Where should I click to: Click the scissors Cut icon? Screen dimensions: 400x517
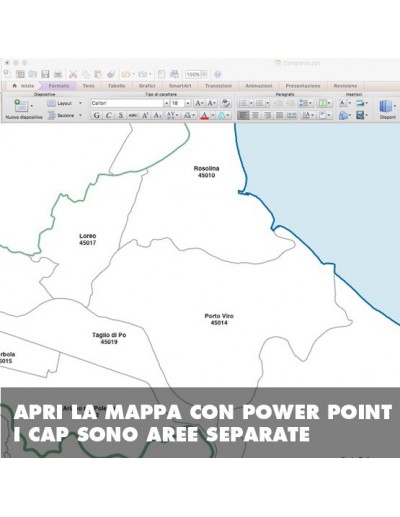pyautogui.click(x=73, y=74)
